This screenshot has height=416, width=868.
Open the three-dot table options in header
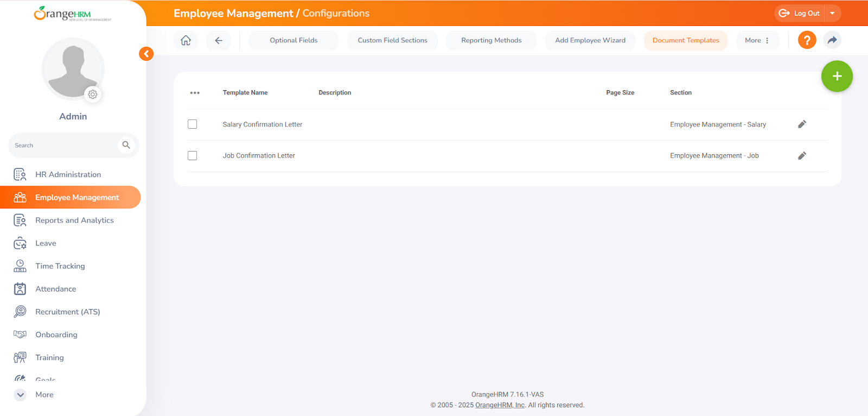195,93
